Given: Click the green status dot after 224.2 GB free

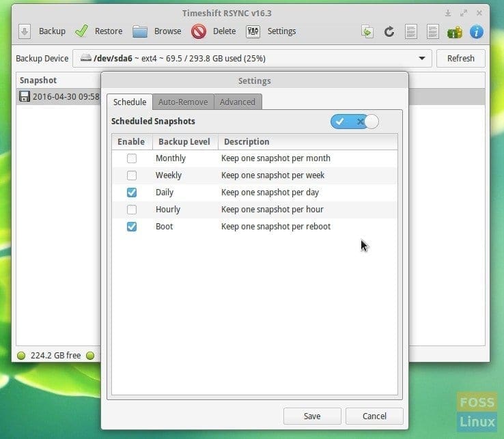Looking at the screenshot, I should point(90,356).
